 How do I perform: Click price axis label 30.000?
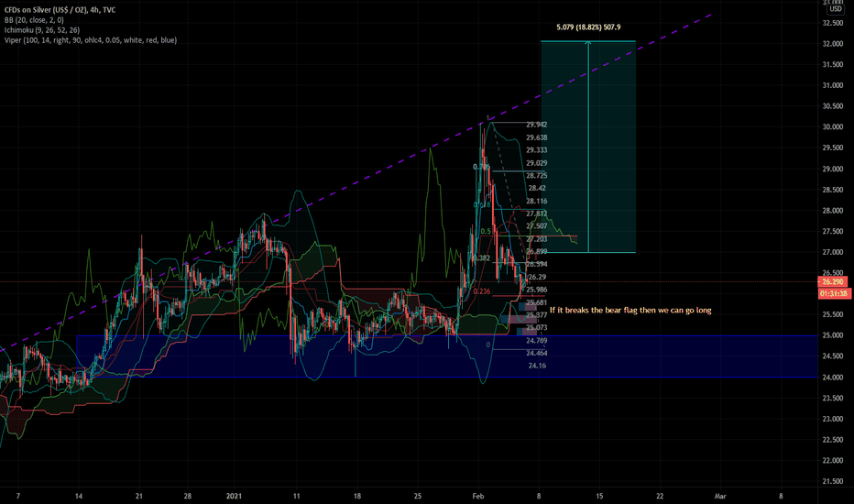pos(833,127)
